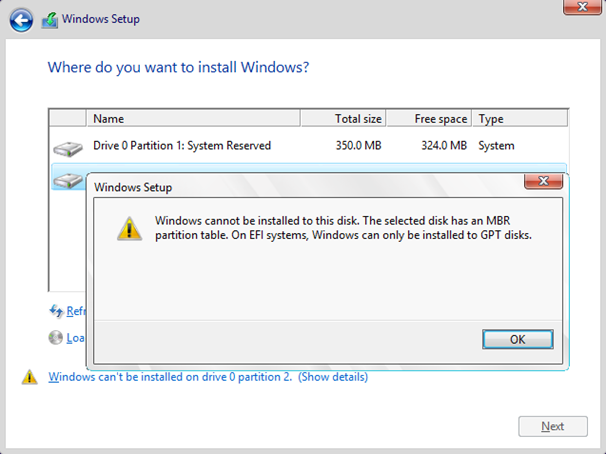Click the warning icon beside the partition 2 message
Viewport: 606px width, 454px height.
click(29, 377)
